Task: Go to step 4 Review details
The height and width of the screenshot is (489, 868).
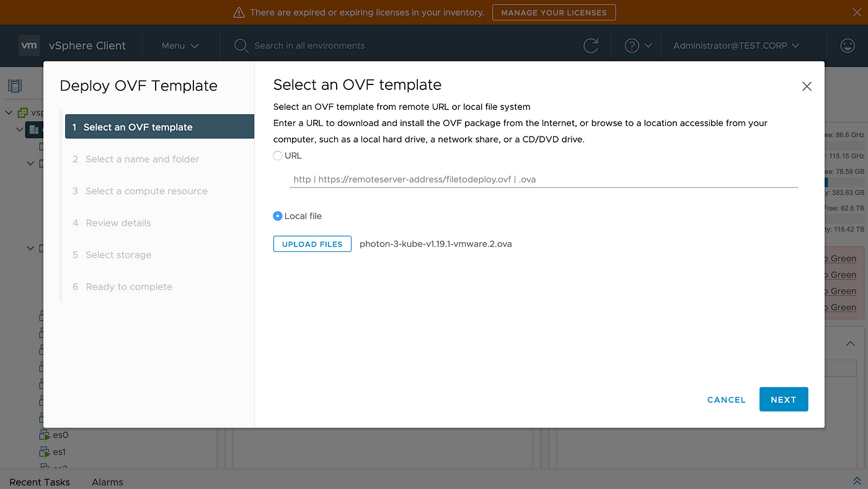Action: click(112, 223)
